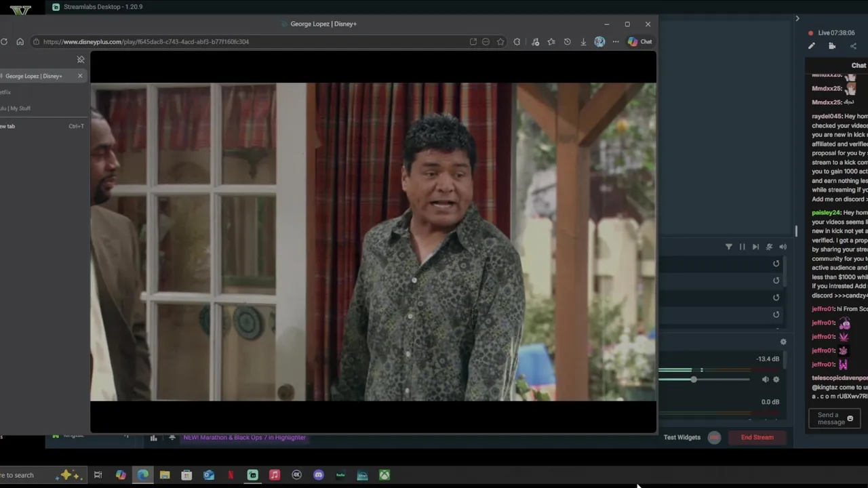Click the red record button

(x=714, y=437)
